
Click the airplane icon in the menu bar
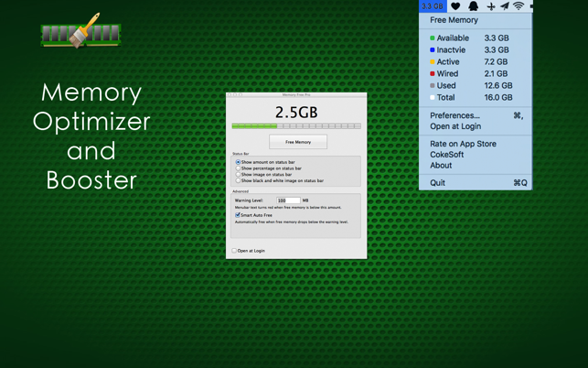click(x=490, y=6)
